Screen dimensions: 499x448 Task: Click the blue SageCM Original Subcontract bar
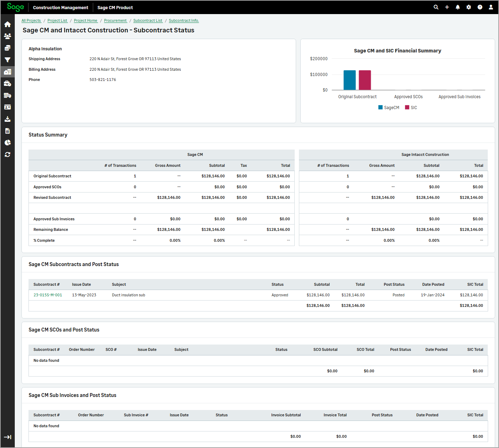pos(350,80)
